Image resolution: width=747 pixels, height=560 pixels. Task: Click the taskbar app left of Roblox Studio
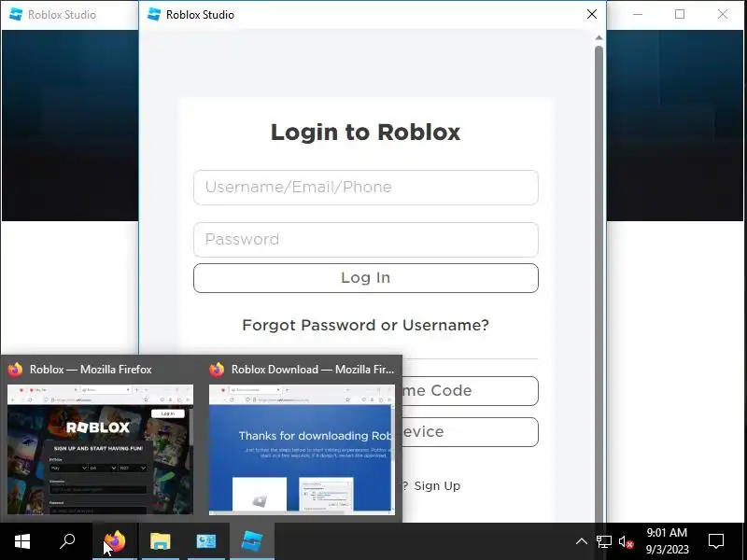click(206, 541)
